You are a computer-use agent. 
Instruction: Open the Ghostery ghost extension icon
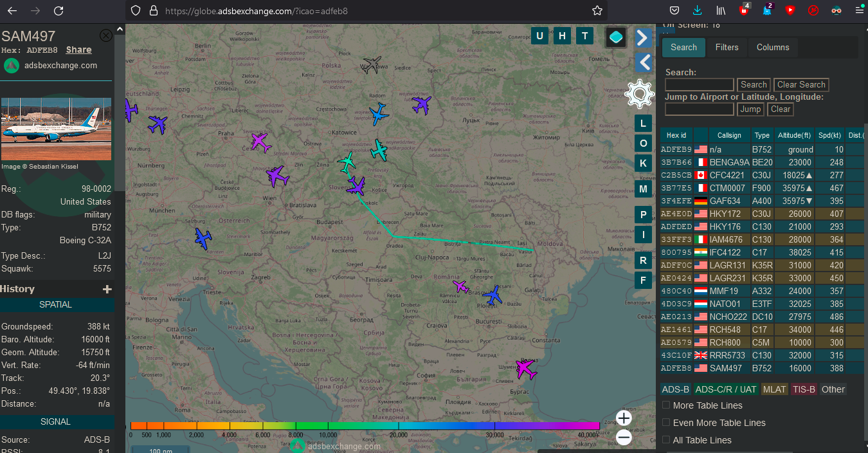(x=767, y=10)
